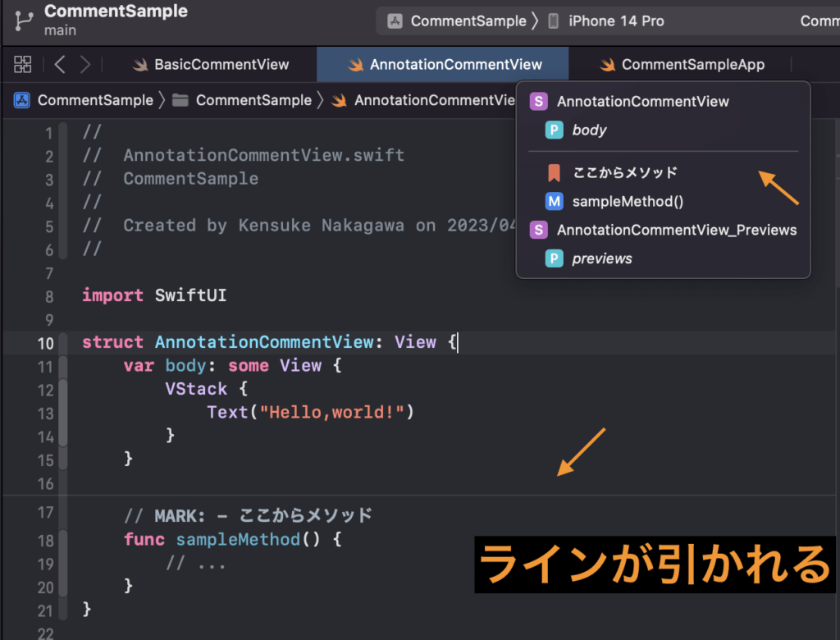Click the Swift icon on BasicCommentView tab
Screen dimensions: 840x640
tap(139, 65)
